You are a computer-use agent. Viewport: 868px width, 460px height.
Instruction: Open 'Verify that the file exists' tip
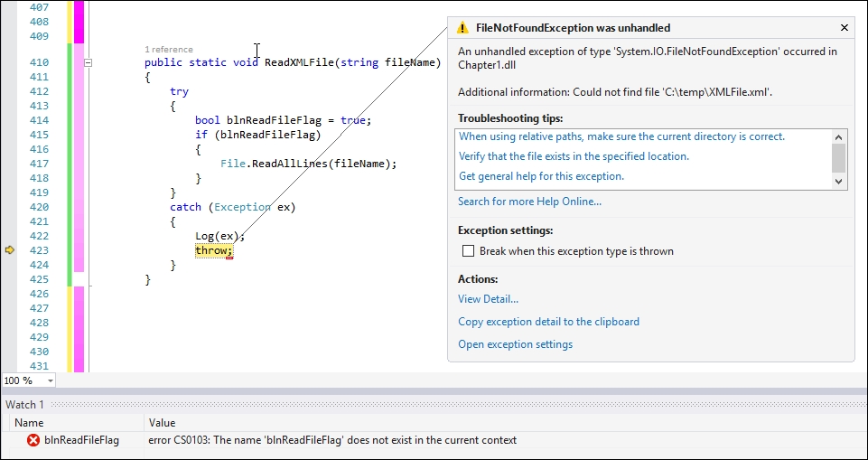(x=574, y=156)
